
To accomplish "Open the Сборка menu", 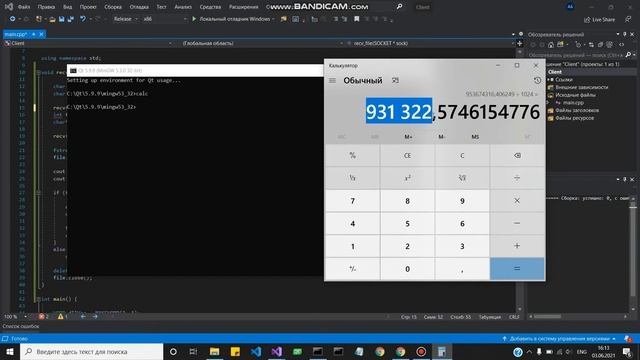I will pos(113,7).
